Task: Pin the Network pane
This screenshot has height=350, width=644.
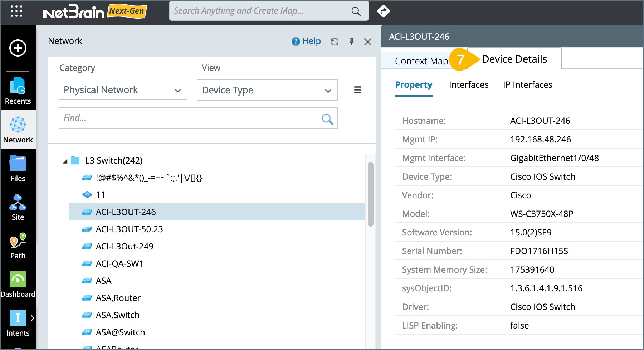Action: click(352, 42)
